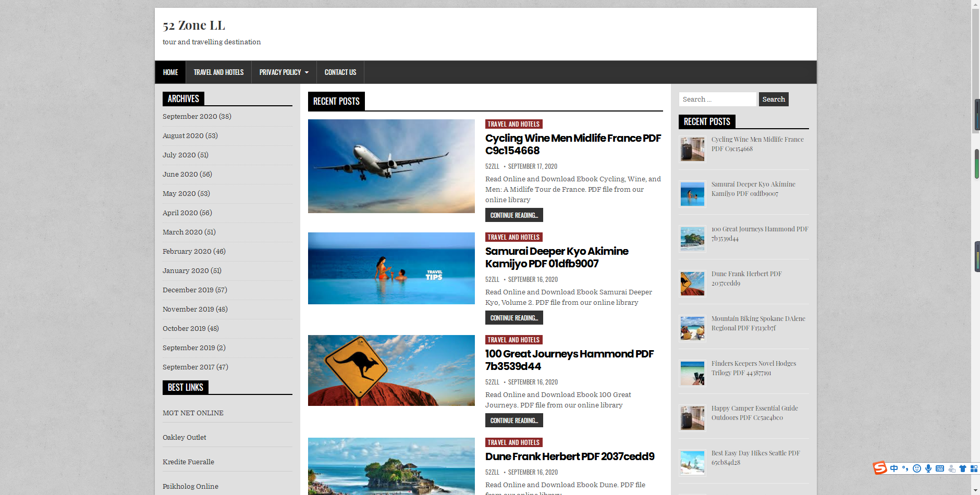Open the Travel and Hotels menu item
This screenshot has height=495, width=980.
218,72
